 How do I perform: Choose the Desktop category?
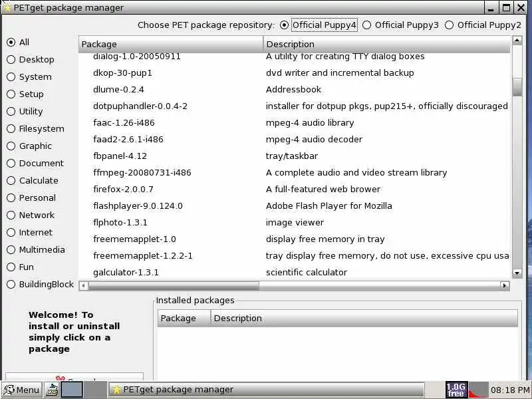tap(31, 59)
